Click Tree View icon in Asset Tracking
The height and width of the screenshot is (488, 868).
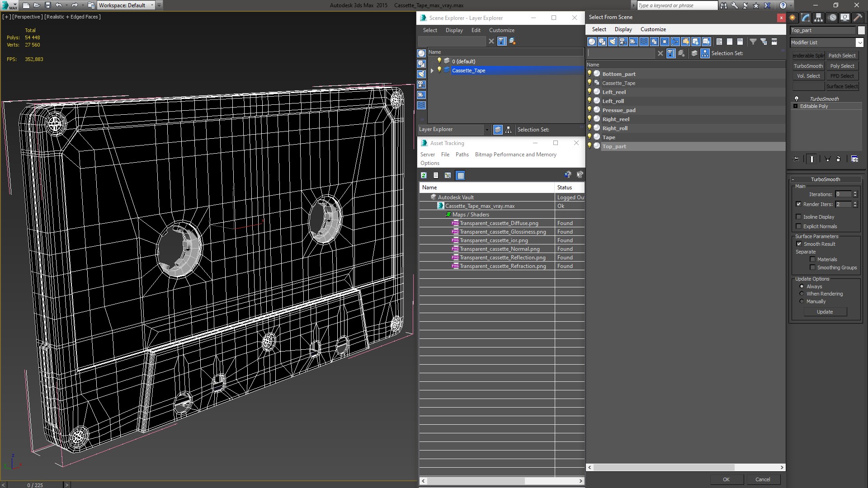448,175
